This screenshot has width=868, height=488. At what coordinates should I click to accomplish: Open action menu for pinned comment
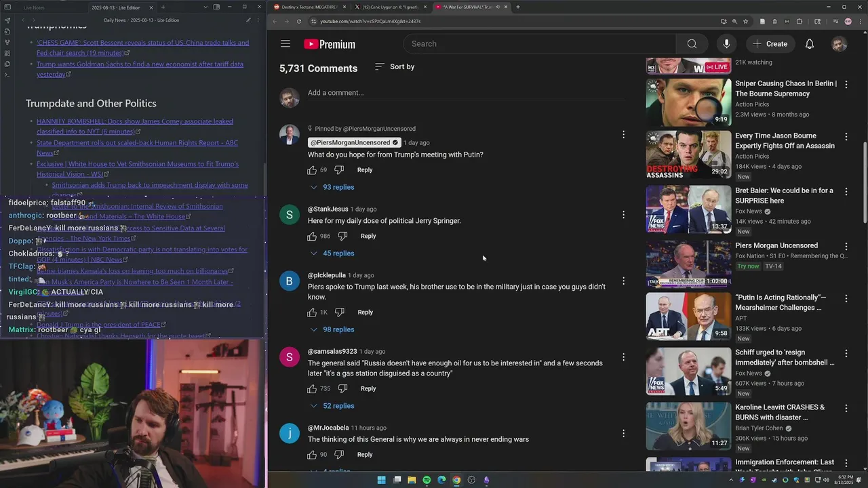coord(623,135)
